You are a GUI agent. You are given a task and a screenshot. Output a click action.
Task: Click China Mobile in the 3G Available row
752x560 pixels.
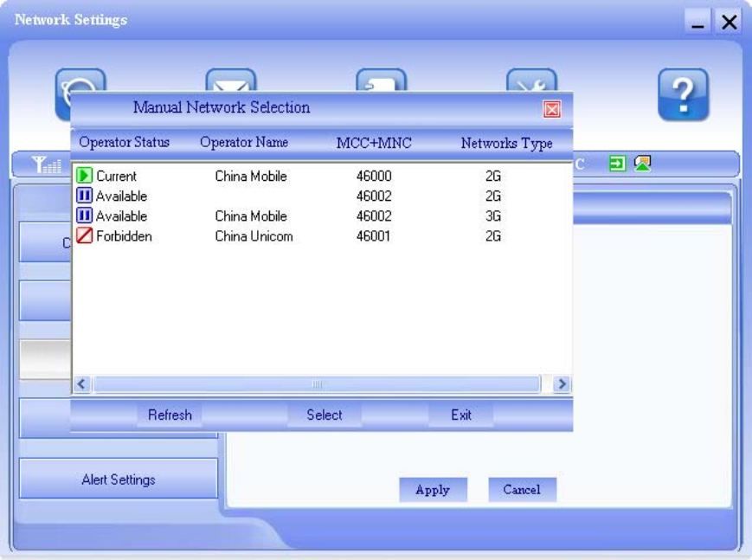[x=251, y=216]
